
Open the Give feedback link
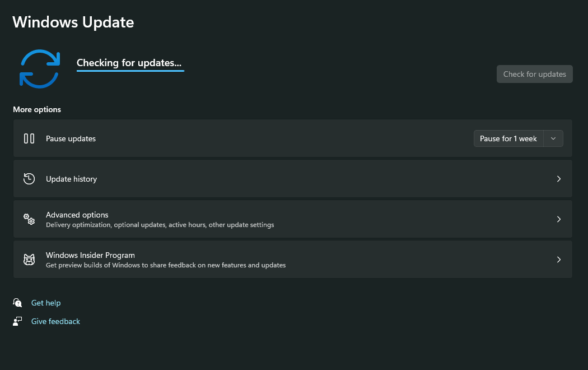tap(55, 321)
